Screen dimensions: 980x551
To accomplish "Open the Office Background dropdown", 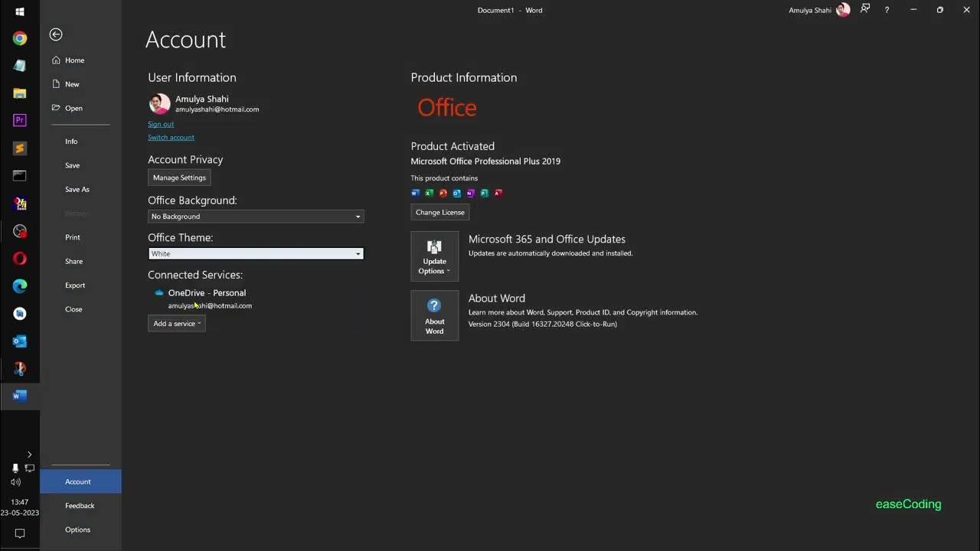I will coord(256,217).
